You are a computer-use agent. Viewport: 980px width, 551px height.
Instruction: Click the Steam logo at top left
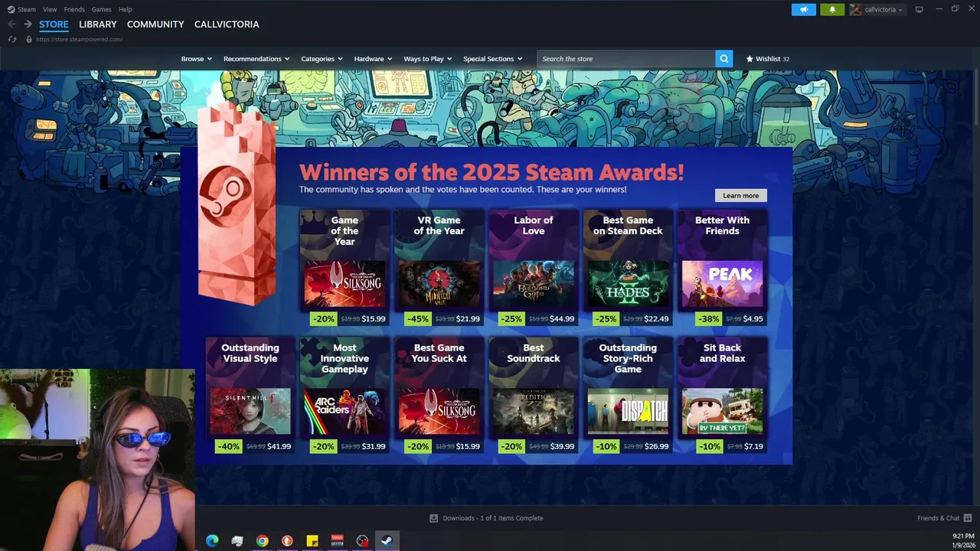pos(11,9)
